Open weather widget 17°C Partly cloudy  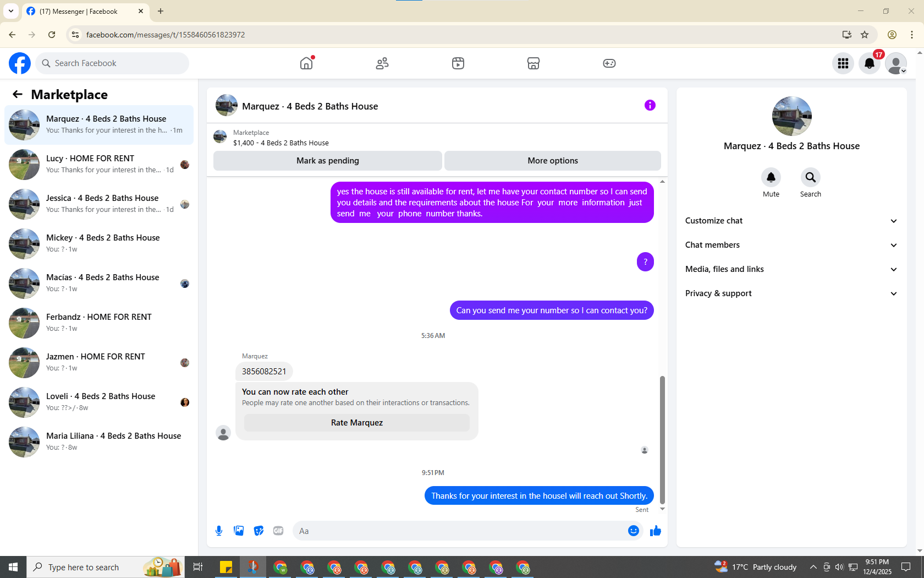click(x=756, y=567)
